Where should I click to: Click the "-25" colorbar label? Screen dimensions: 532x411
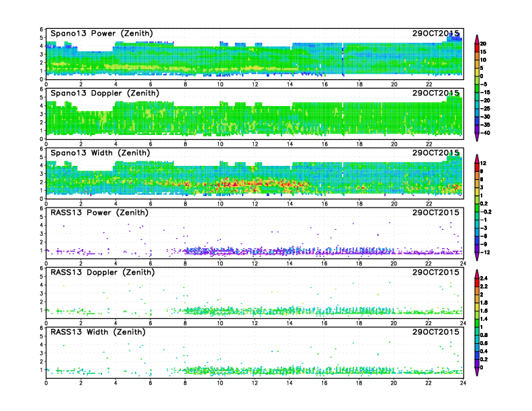[485, 109]
